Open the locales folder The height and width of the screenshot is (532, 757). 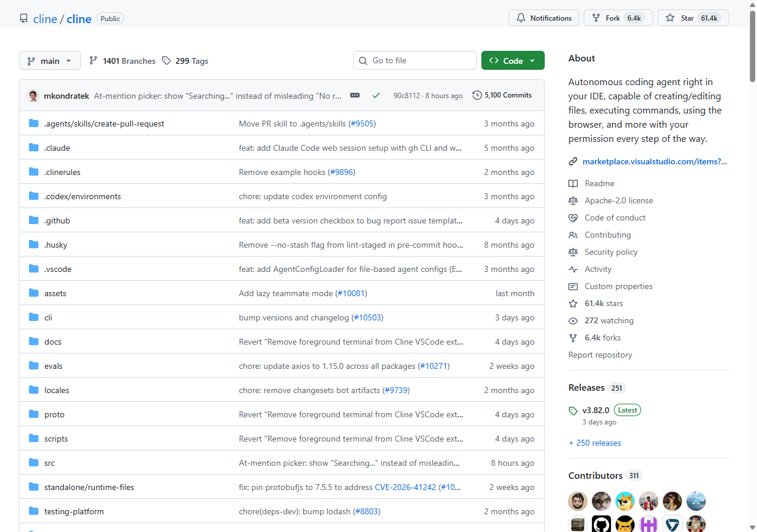pos(57,390)
